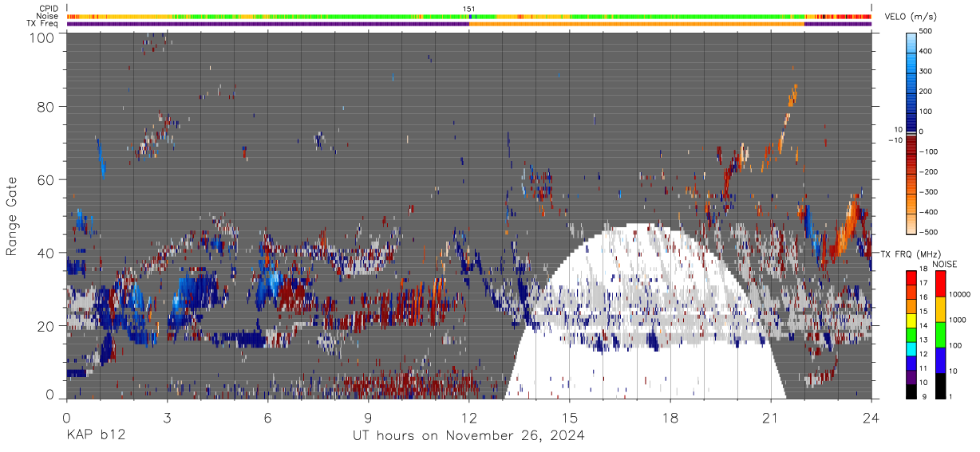Screen dimensions: 980x452
Task: Click the UT hours on November 26, 2024 title
Action: coord(468,435)
